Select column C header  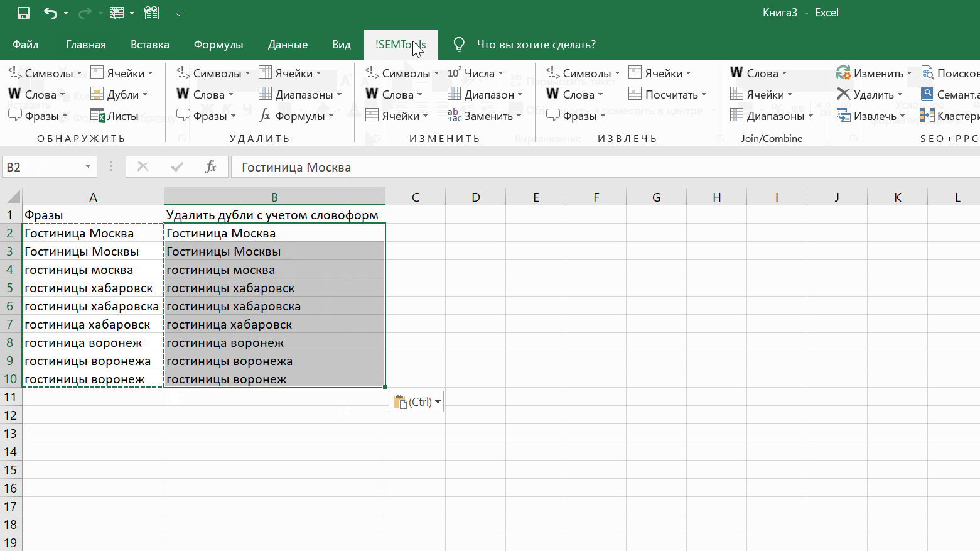[x=416, y=197]
